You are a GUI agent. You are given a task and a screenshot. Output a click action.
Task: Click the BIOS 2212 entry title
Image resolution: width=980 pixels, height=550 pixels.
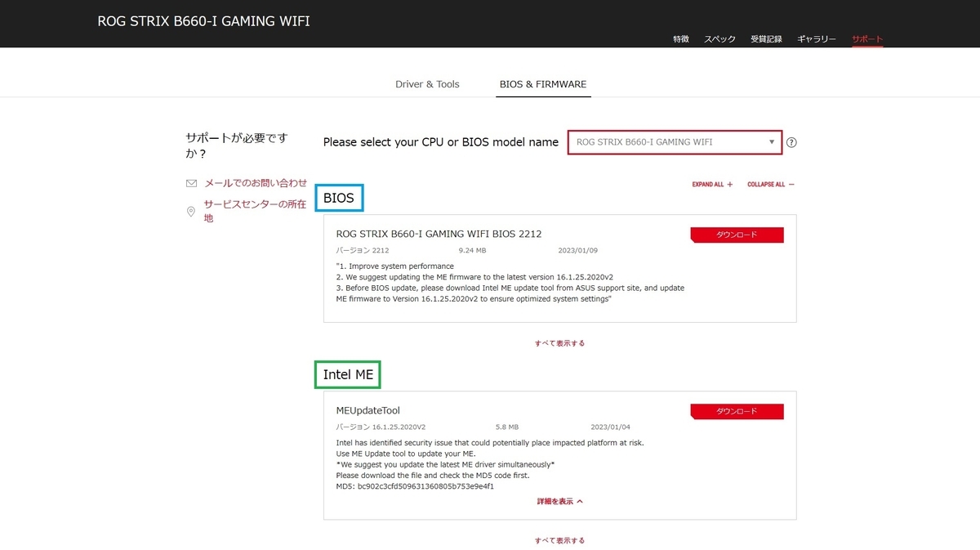[439, 234]
